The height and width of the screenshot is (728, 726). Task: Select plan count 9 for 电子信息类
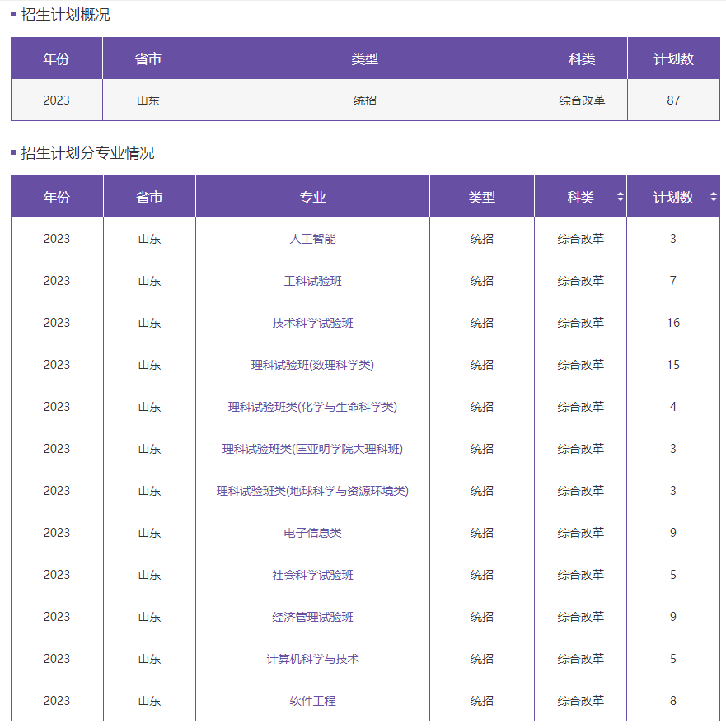[673, 533]
